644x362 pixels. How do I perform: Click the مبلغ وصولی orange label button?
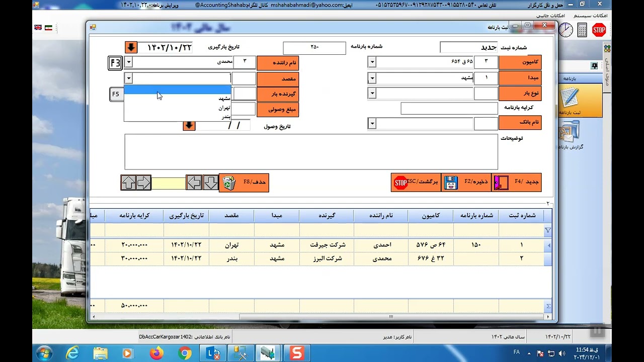tap(278, 110)
